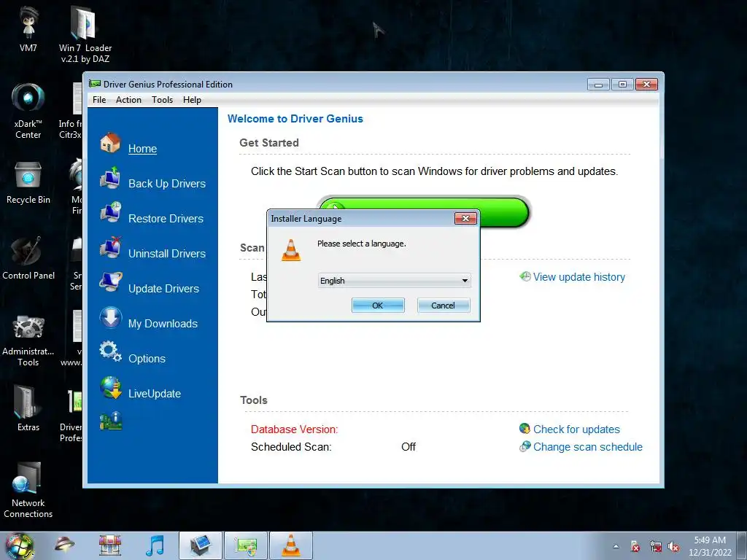
Task: Click the My Downloads arrow icon
Action: (x=111, y=318)
